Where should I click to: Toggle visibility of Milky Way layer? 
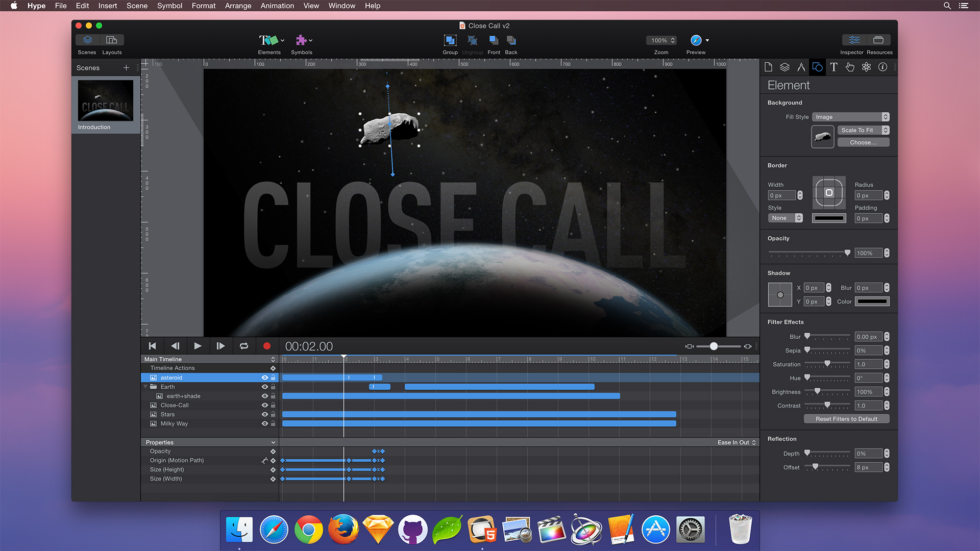coord(264,423)
